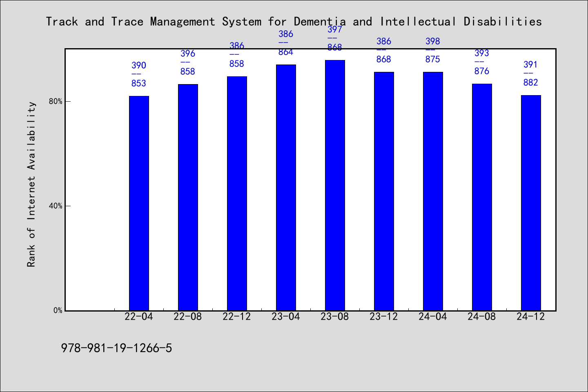
Task: Select the 23-12 x-axis label
Action: coord(384,316)
